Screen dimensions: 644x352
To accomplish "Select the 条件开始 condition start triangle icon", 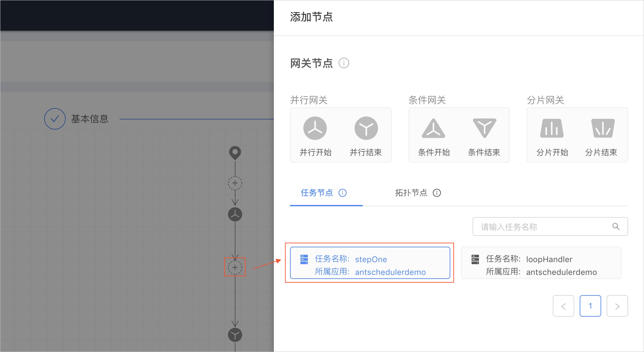I will pos(433,128).
